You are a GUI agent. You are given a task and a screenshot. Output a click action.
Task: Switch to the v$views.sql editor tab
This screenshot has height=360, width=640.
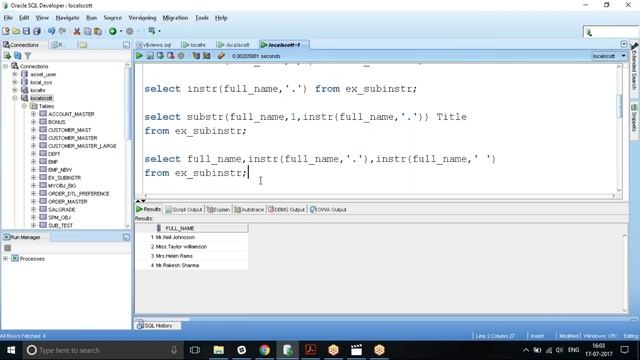tap(154, 45)
